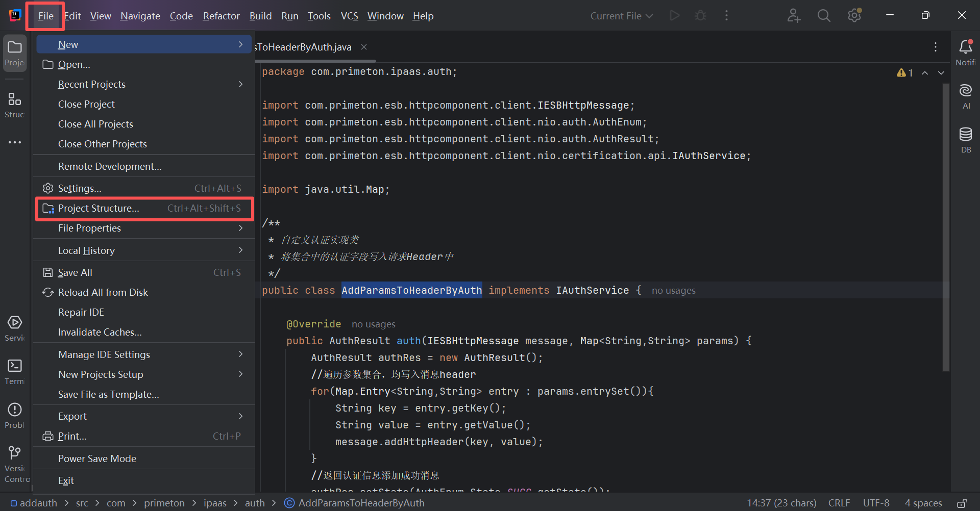980x511 pixels.
Task: Click the Search Everywhere magnifier icon
Action: pos(823,16)
